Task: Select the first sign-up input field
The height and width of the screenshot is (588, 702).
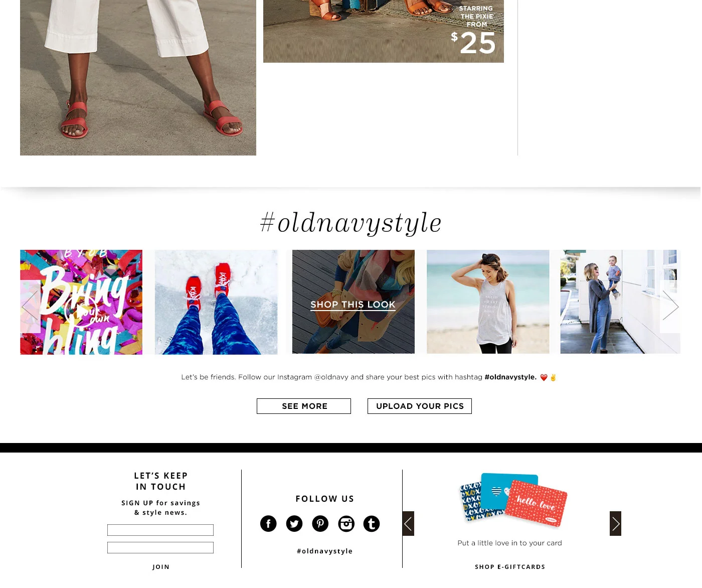Action: (x=160, y=530)
